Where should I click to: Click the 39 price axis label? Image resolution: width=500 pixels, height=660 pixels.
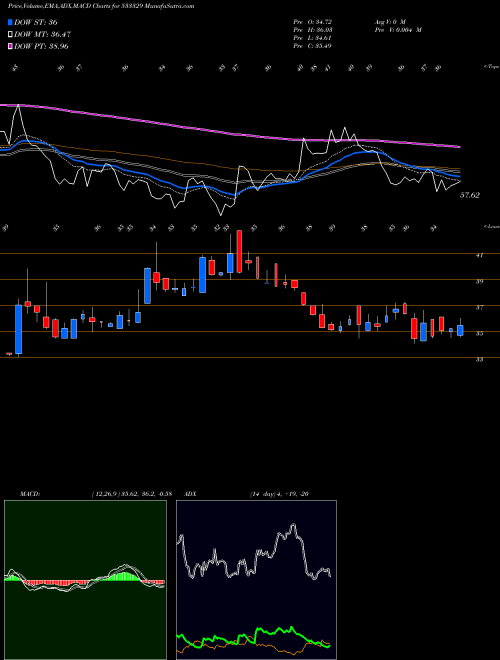pos(479,281)
